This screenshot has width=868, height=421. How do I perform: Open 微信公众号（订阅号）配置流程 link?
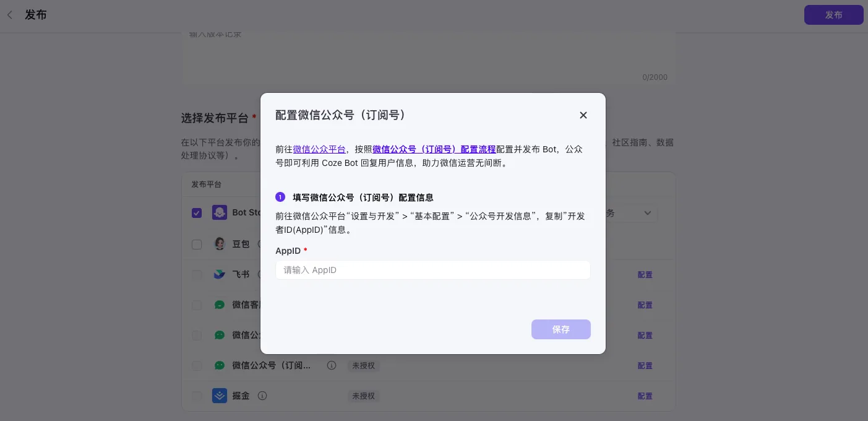pos(434,149)
